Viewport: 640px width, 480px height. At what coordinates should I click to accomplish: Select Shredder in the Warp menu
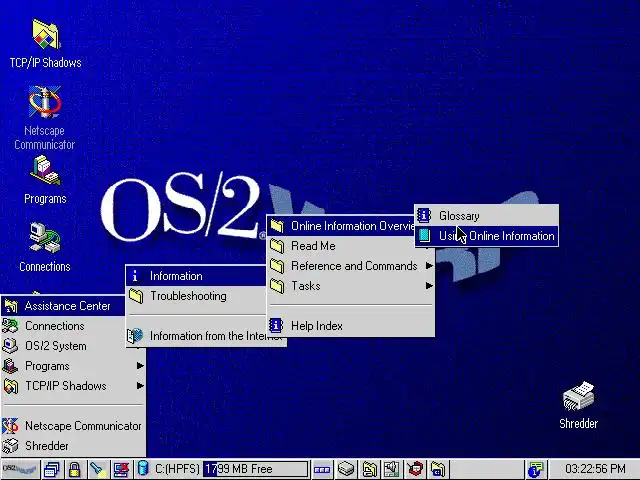(x=73, y=446)
